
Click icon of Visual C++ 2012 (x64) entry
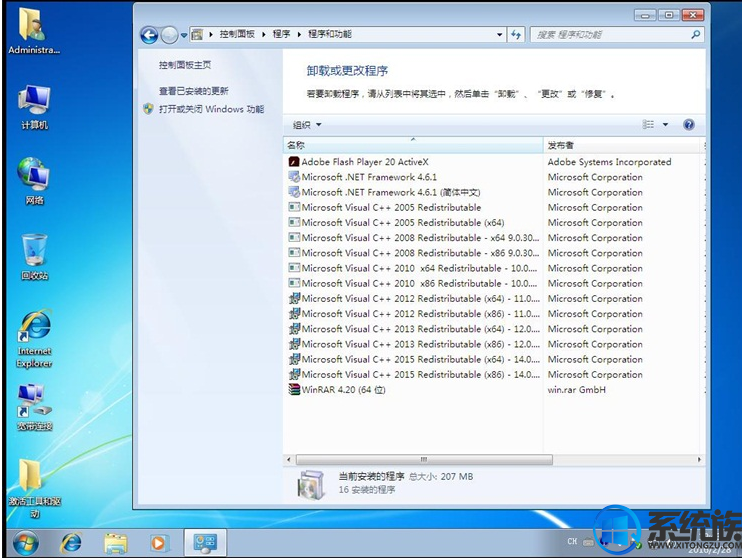click(294, 298)
